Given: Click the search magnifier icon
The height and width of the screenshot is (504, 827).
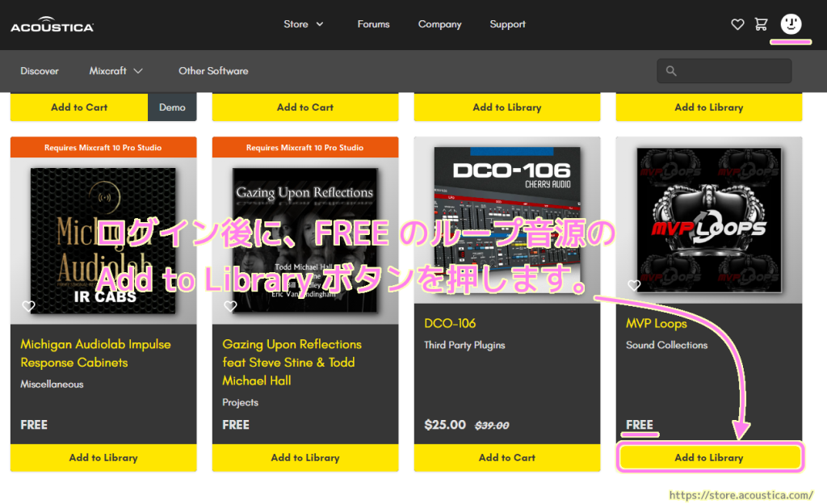Looking at the screenshot, I should point(671,70).
